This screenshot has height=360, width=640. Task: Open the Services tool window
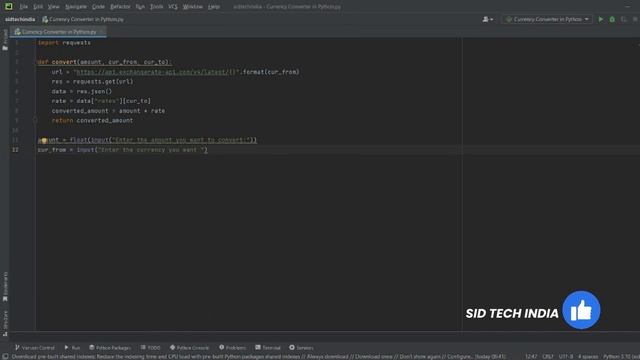coord(301,348)
